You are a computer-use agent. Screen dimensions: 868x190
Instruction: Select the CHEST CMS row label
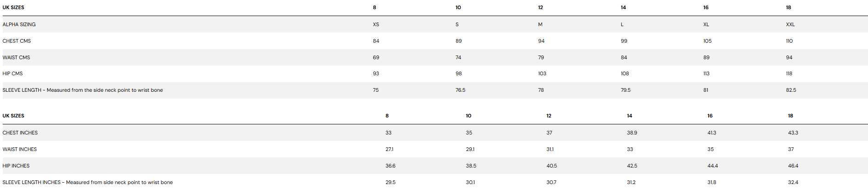coord(17,41)
